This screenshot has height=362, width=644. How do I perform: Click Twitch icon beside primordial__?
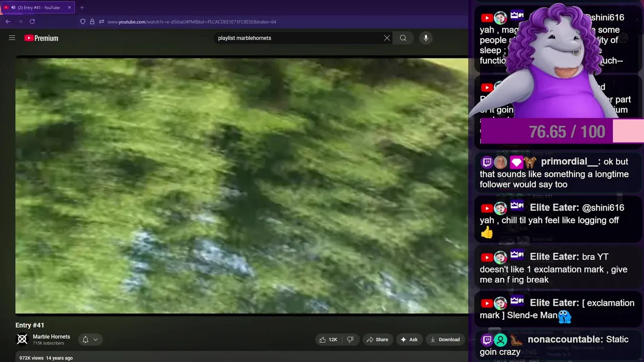point(487,162)
